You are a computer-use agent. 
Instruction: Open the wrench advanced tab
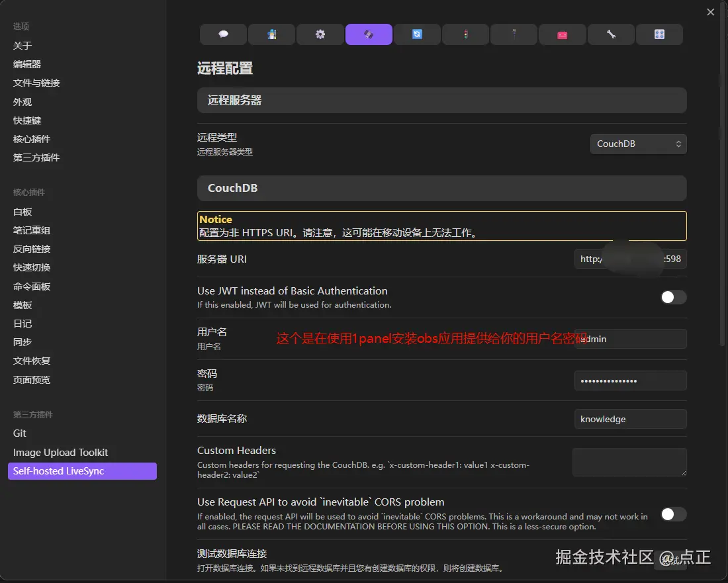click(x=611, y=34)
